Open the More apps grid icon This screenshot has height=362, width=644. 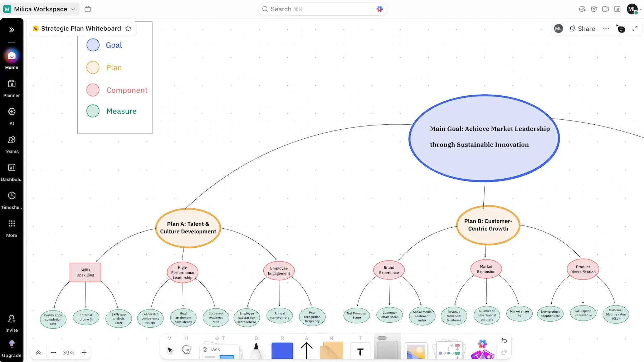click(x=11, y=228)
